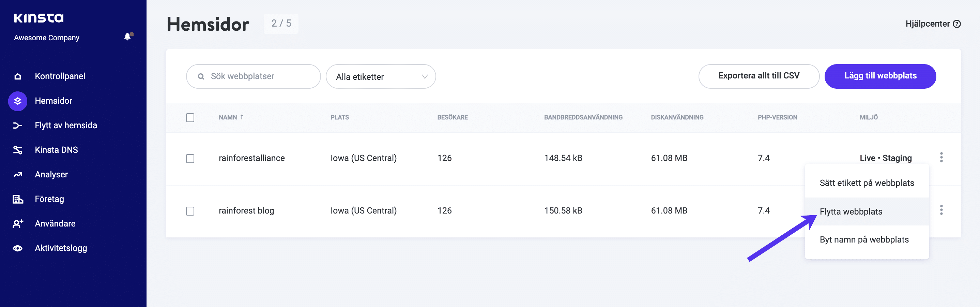
Task: Click the Analyser chart icon
Action: coord(17,174)
